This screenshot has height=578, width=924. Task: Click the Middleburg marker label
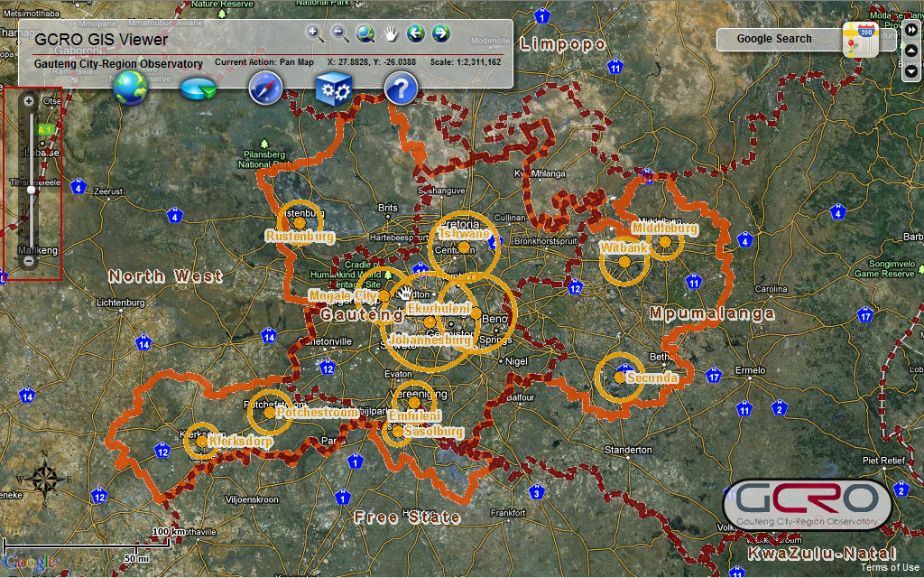pyautogui.click(x=665, y=228)
